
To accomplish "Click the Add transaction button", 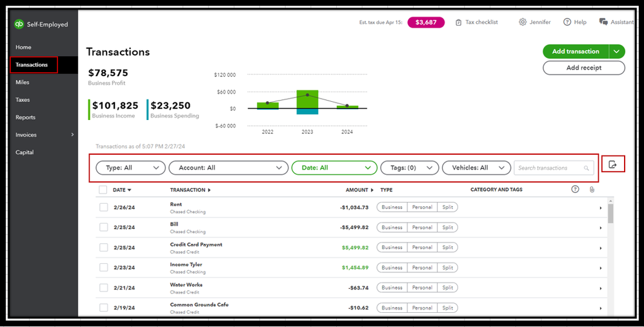I will 576,52.
